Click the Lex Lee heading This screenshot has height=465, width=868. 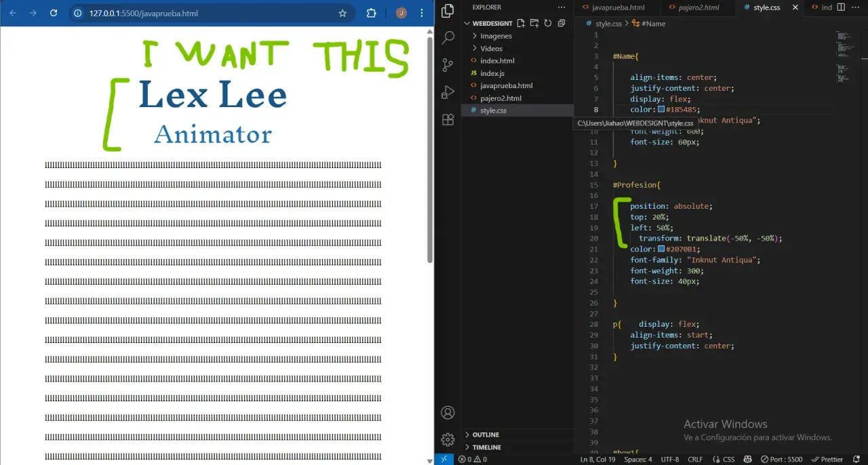coord(212,95)
